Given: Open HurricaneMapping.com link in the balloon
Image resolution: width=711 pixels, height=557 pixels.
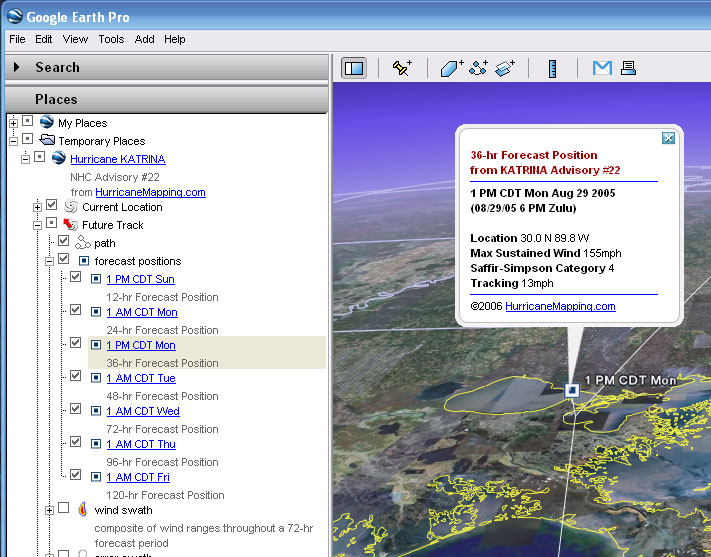Looking at the screenshot, I should coord(560,306).
